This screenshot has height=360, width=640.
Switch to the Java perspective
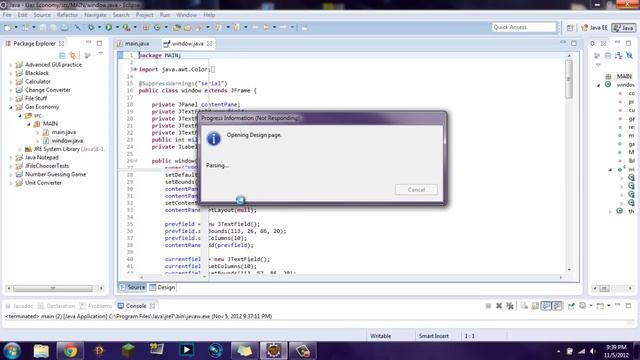click(x=624, y=28)
